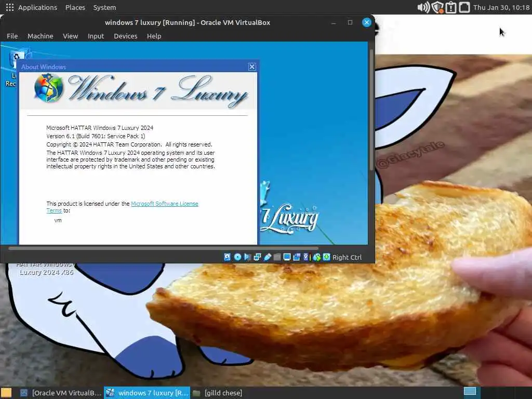Click the Right Ctrl host key label
532x399 pixels.
point(347,258)
